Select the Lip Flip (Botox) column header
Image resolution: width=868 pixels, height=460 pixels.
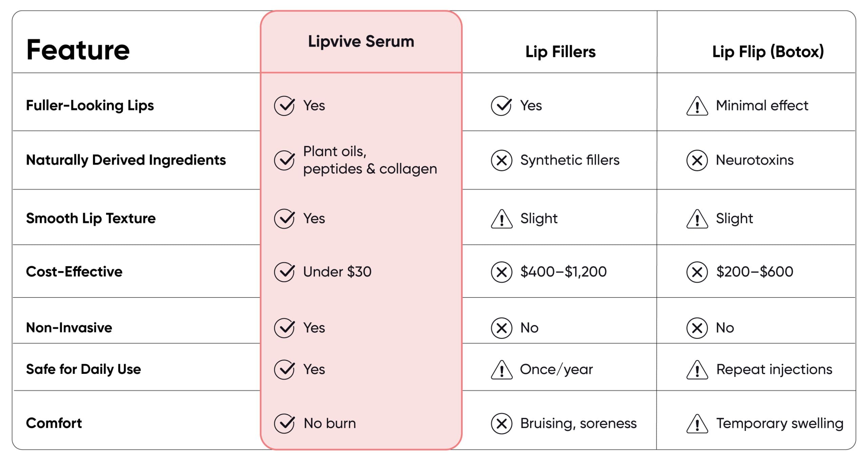point(768,52)
